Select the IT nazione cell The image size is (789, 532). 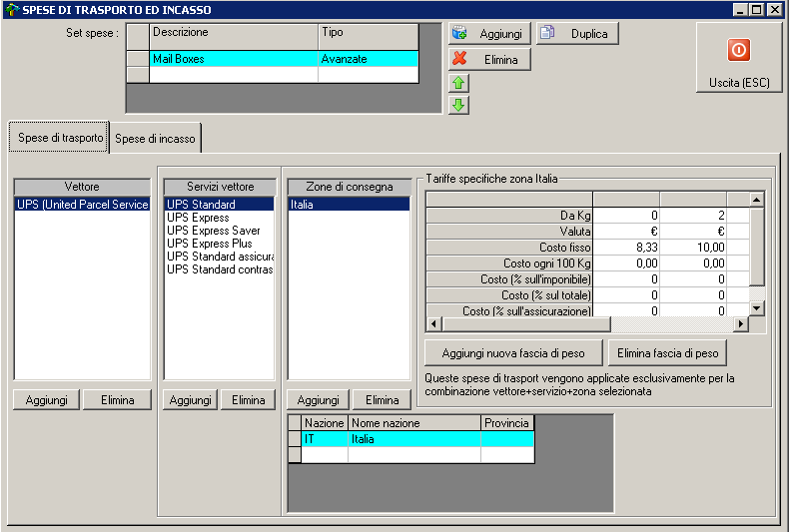click(x=324, y=439)
